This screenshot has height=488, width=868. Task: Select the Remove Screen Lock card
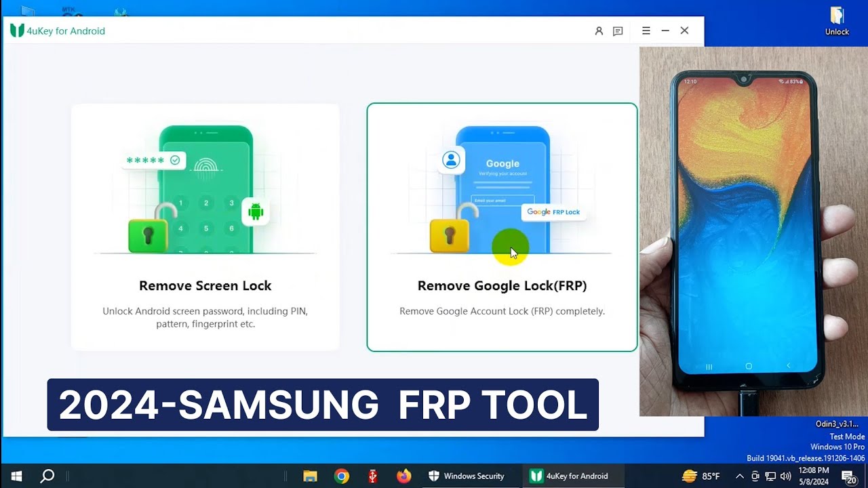(x=205, y=227)
